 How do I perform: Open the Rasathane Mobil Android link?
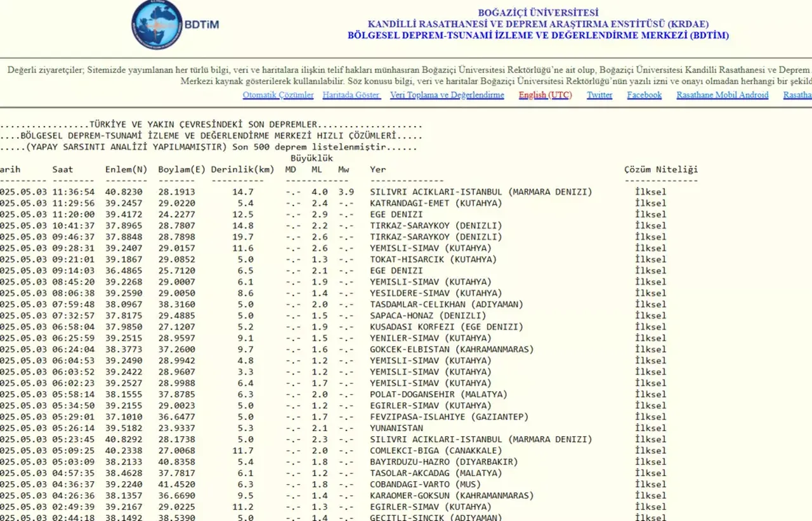[722, 95]
